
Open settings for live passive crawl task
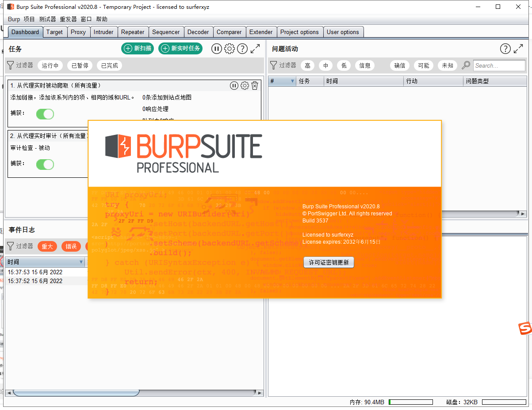click(x=245, y=86)
